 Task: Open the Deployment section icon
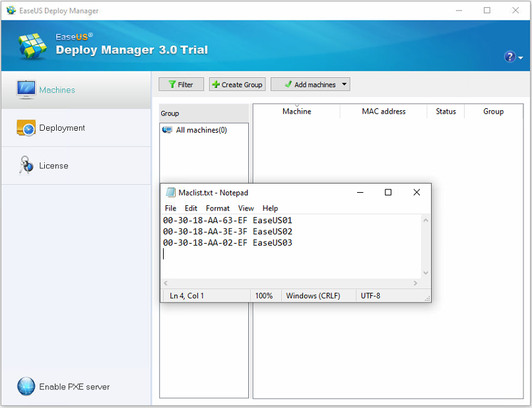[26, 128]
